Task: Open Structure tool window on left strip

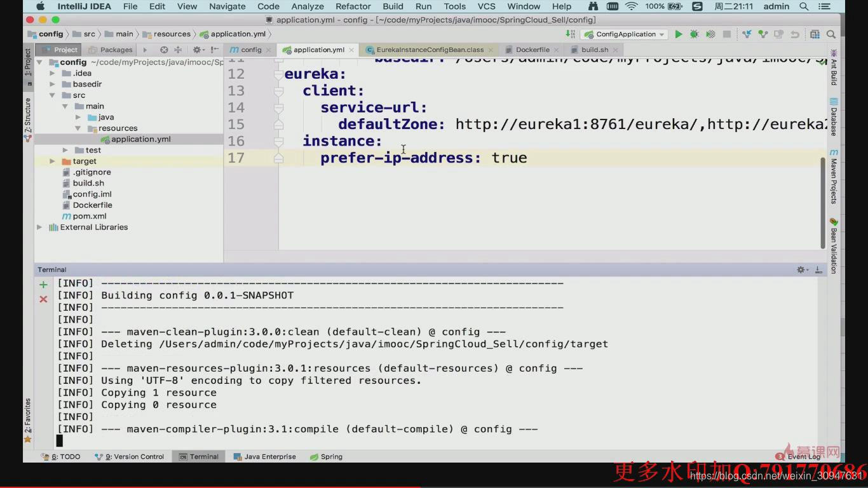Action: click(28, 119)
